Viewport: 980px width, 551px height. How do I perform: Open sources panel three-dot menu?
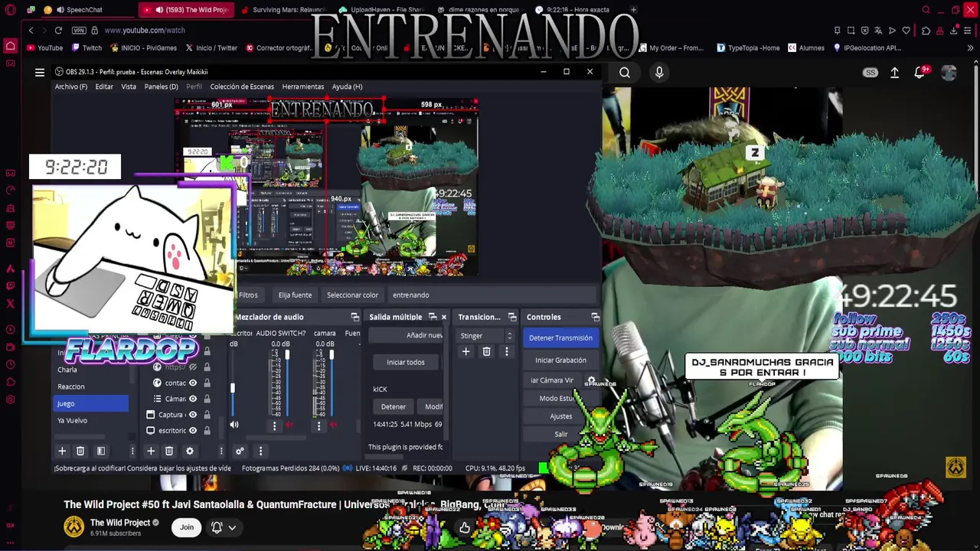click(x=220, y=452)
